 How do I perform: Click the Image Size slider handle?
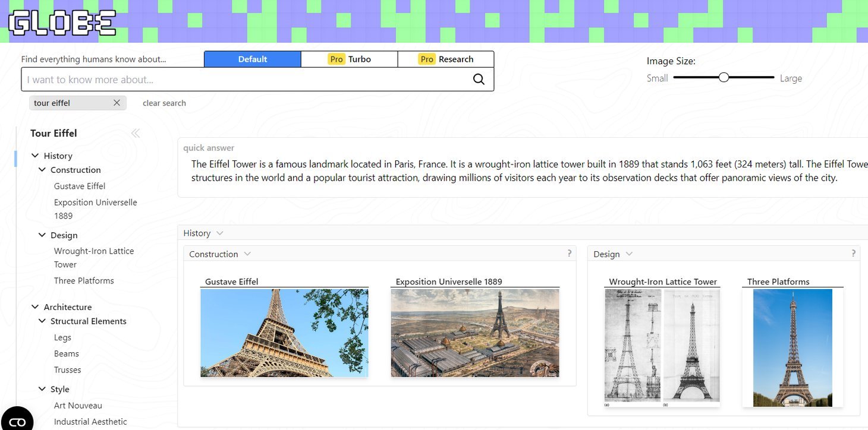(724, 77)
